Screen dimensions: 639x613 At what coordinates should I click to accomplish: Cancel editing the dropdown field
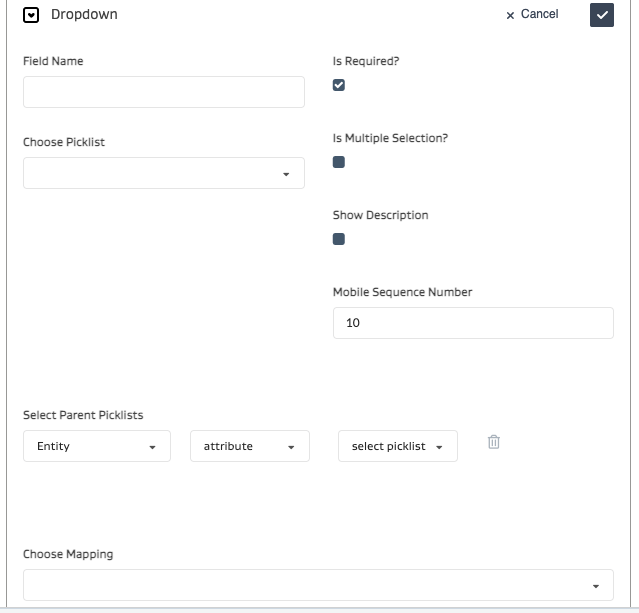[x=532, y=14]
